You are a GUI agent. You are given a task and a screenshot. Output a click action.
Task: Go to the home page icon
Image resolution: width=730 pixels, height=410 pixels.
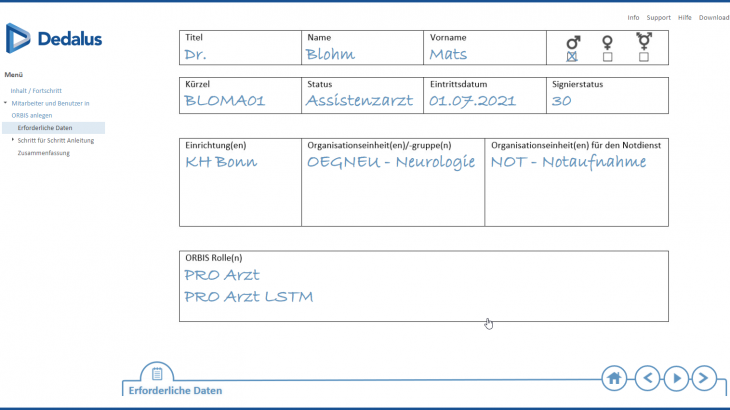[615, 378]
